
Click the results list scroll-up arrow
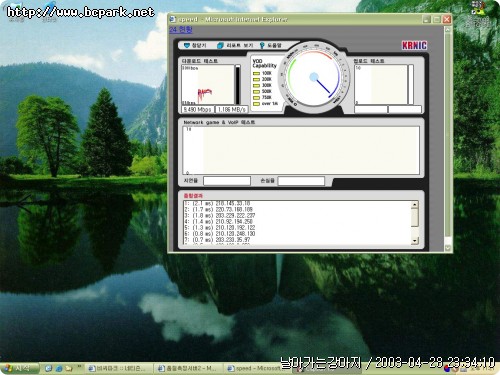click(x=415, y=205)
